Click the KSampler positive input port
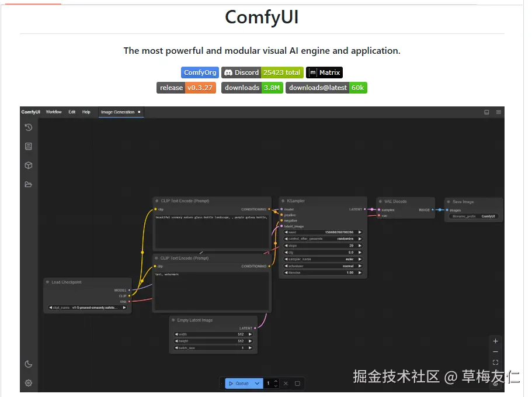Screen dimensions: 532x397 (x=281, y=215)
